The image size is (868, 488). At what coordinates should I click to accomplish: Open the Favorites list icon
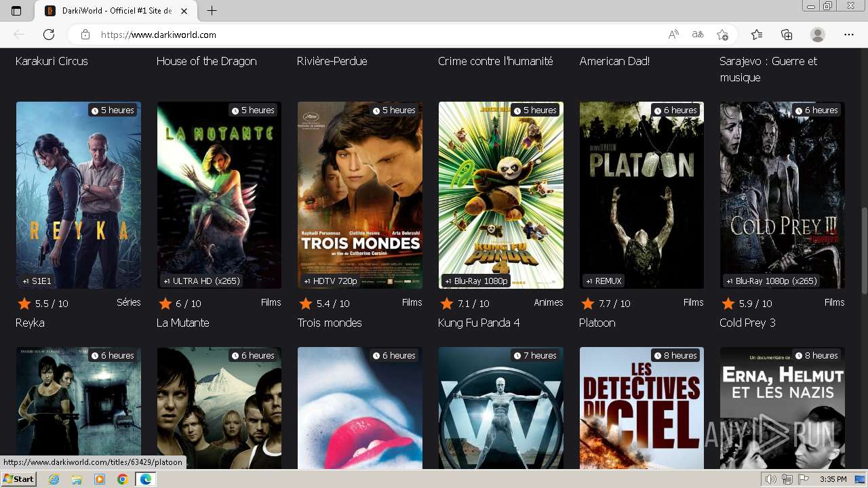tap(757, 35)
